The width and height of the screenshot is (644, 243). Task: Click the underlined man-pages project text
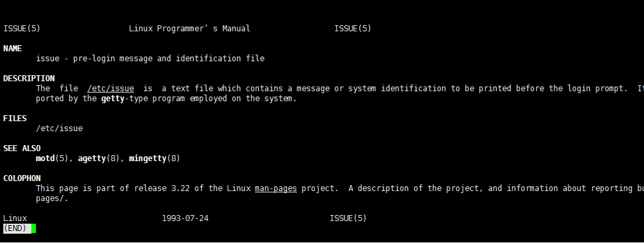(x=276, y=189)
